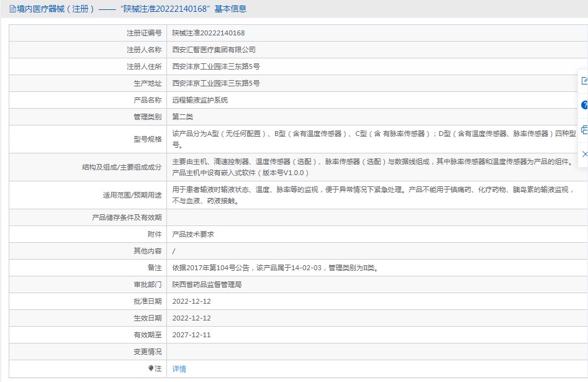
Task: Click the 型号规格 description text
Action: click(x=374, y=139)
